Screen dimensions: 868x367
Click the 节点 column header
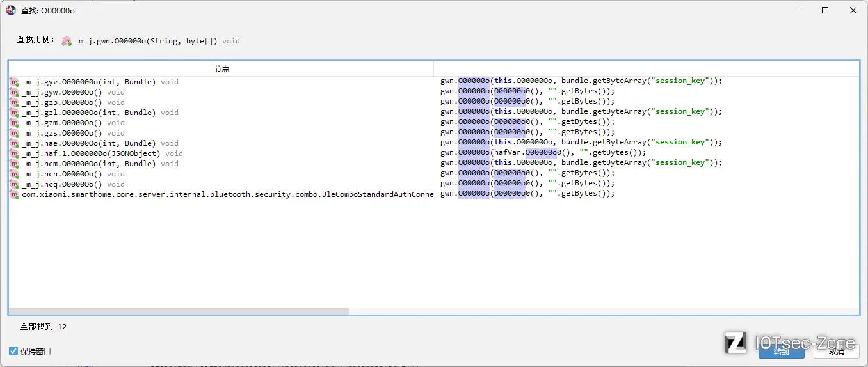221,68
